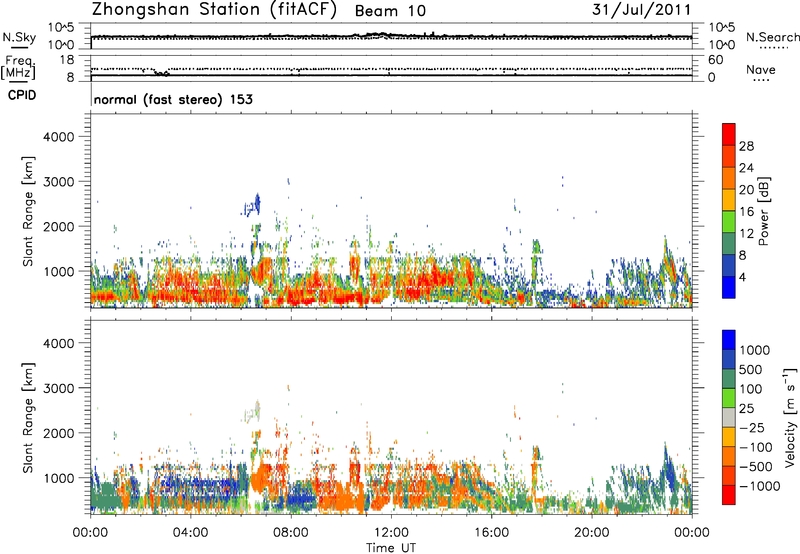Click the frequency dip near 03:00 in Freq panel
800x554 pixels.
point(161,73)
